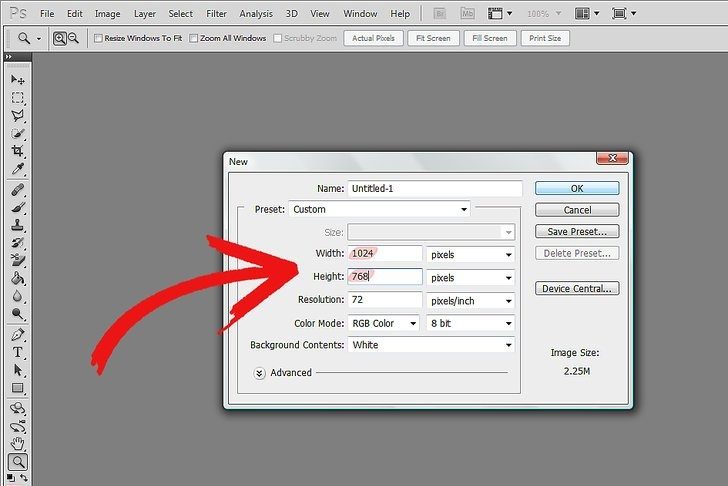Click OK in the New dialog
The image size is (728, 486).
pos(577,188)
